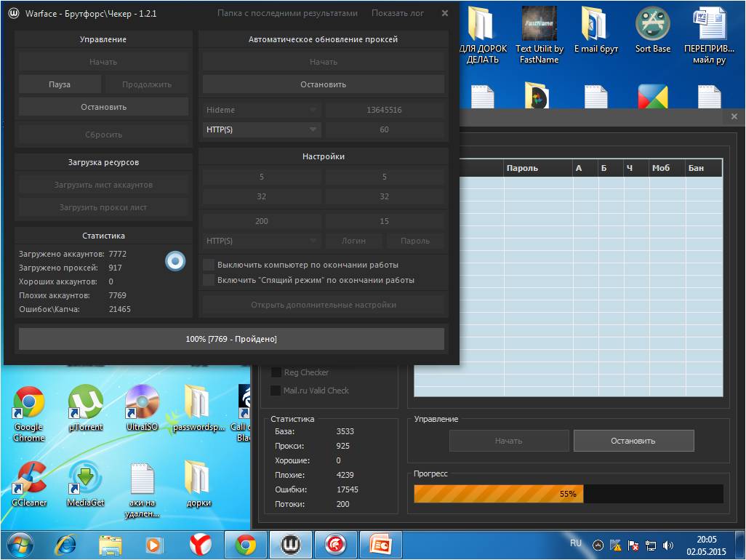The width and height of the screenshot is (746, 560).
Task: Click the Пароль column header
Action: pos(538,168)
